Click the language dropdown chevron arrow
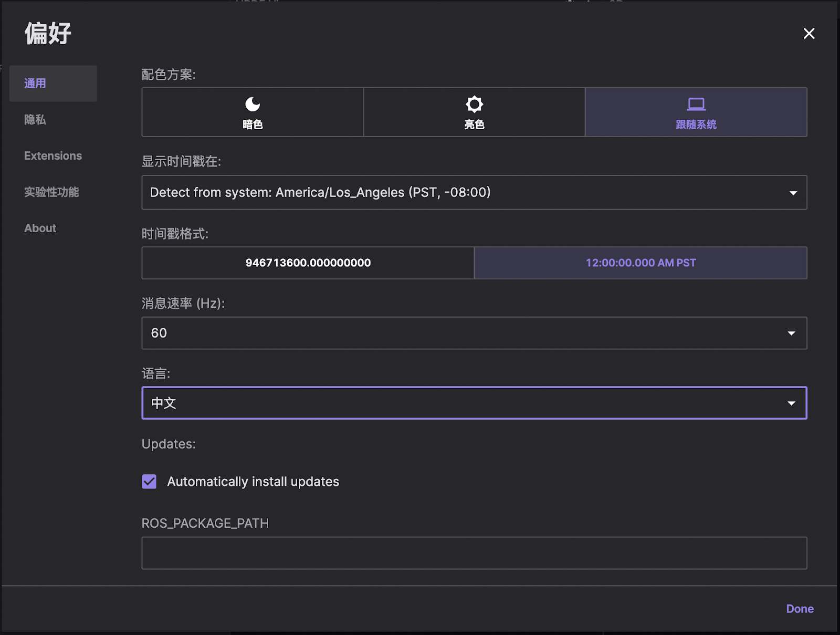 tap(792, 403)
